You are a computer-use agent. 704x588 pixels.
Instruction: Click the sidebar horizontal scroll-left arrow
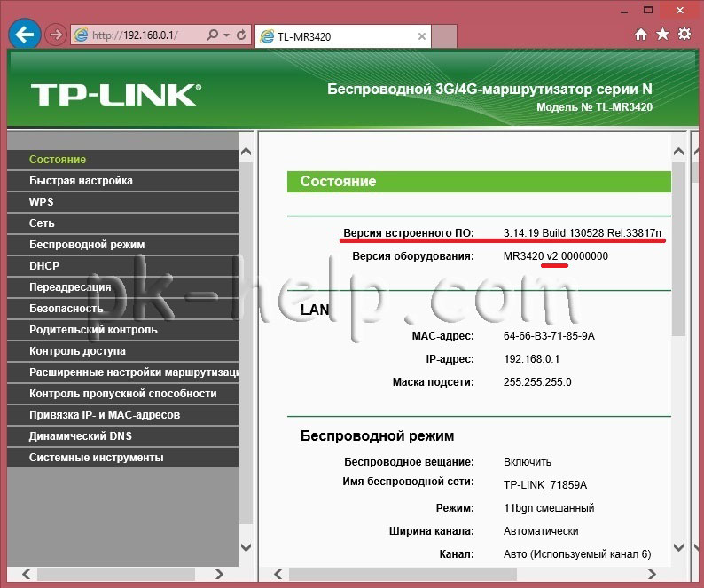[27, 574]
